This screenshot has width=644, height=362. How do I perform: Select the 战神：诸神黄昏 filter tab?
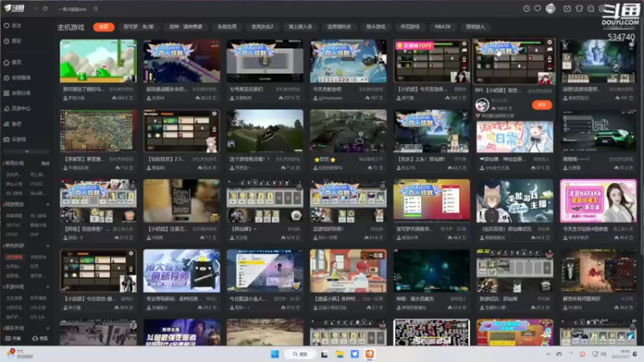(186, 27)
